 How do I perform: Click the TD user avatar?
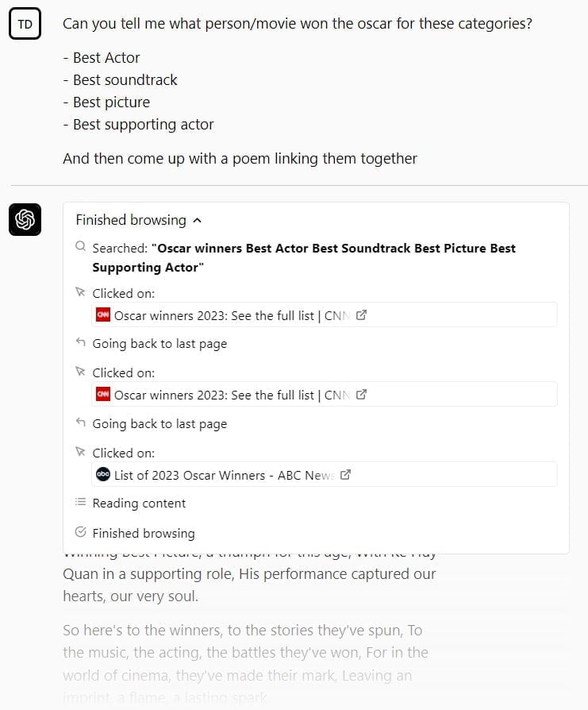click(25, 25)
